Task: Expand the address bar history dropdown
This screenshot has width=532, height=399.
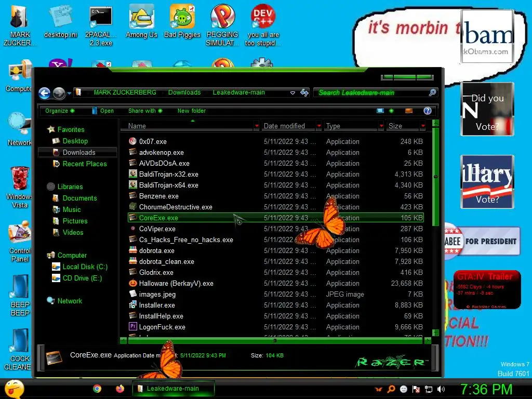Action: 292,92
